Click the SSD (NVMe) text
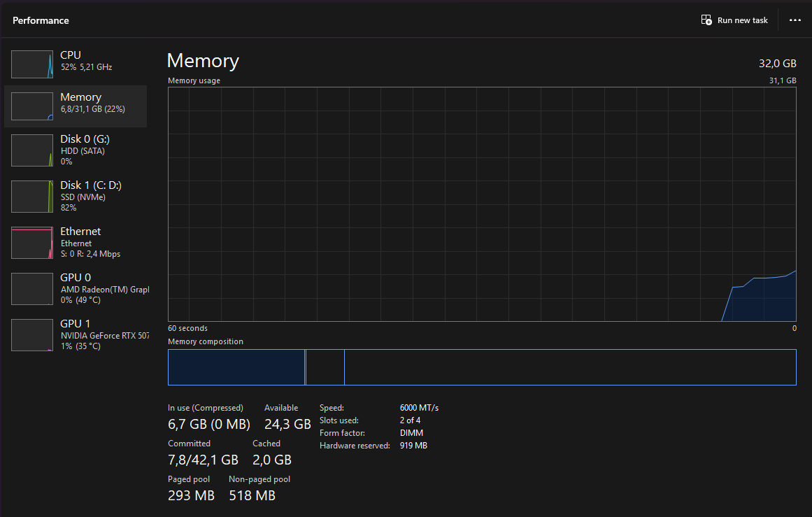The width and height of the screenshot is (812, 517). click(83, 197)
